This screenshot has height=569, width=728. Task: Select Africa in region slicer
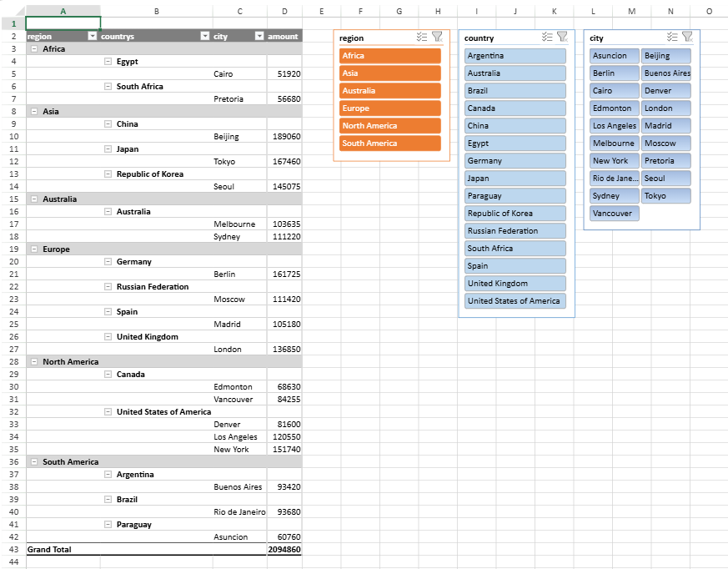[x=390, y=56]
